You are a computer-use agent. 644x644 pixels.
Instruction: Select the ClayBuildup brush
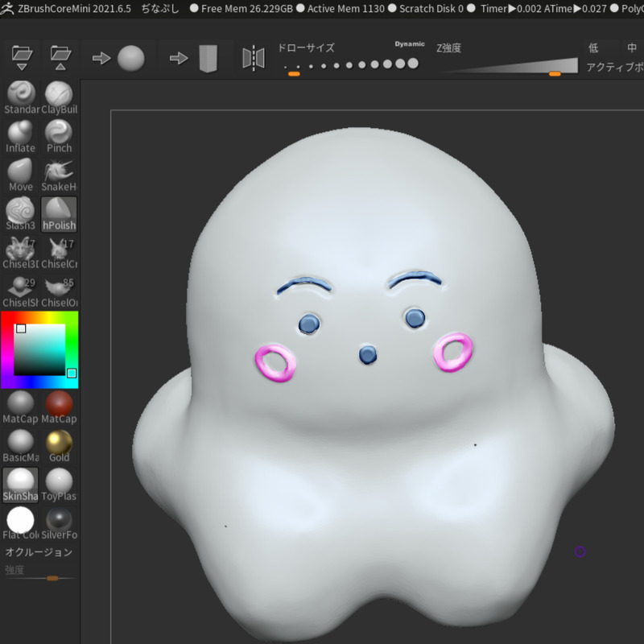click(x=59, y=96)
